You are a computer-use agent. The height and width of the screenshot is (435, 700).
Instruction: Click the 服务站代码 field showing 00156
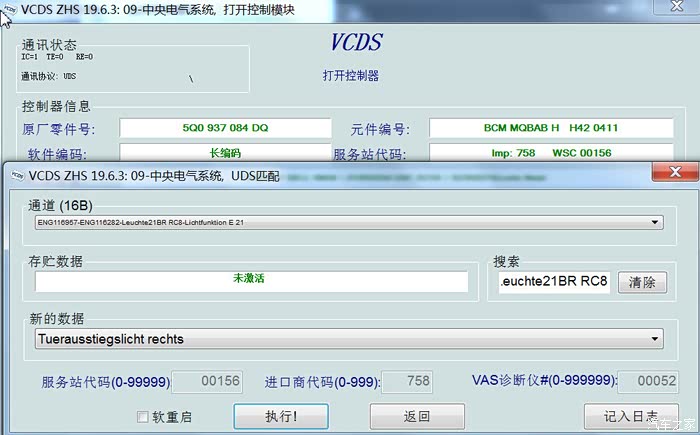208,381
